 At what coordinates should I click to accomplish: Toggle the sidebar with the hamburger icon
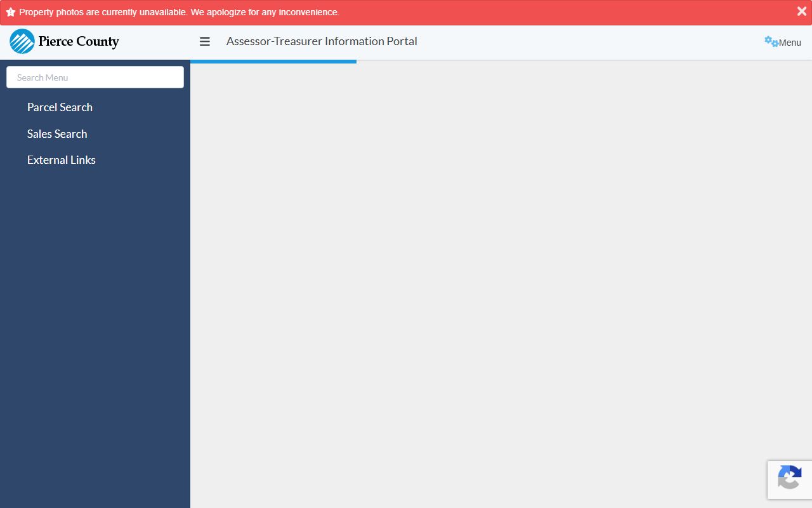204,41
